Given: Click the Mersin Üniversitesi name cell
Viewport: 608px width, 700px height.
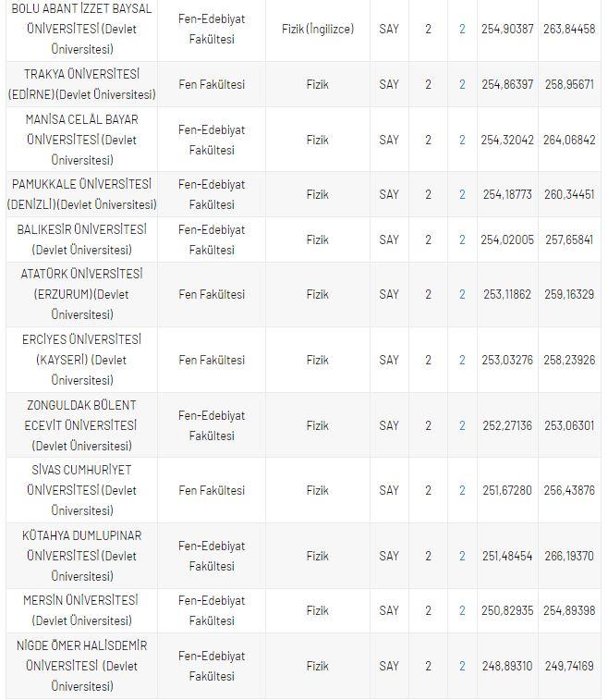Looking at the screenshot, I should [81, 610].
